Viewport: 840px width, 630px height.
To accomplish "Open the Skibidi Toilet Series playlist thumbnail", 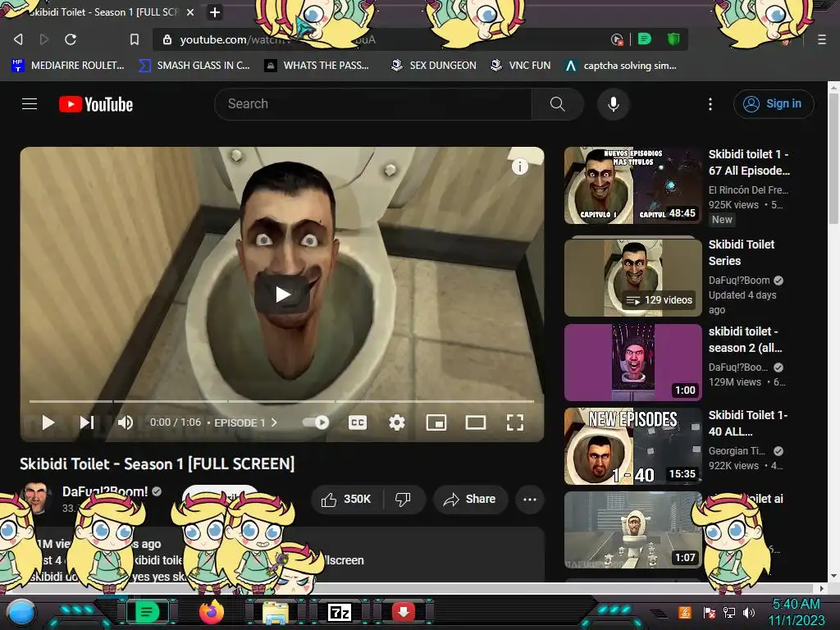I will coord(632,277).
